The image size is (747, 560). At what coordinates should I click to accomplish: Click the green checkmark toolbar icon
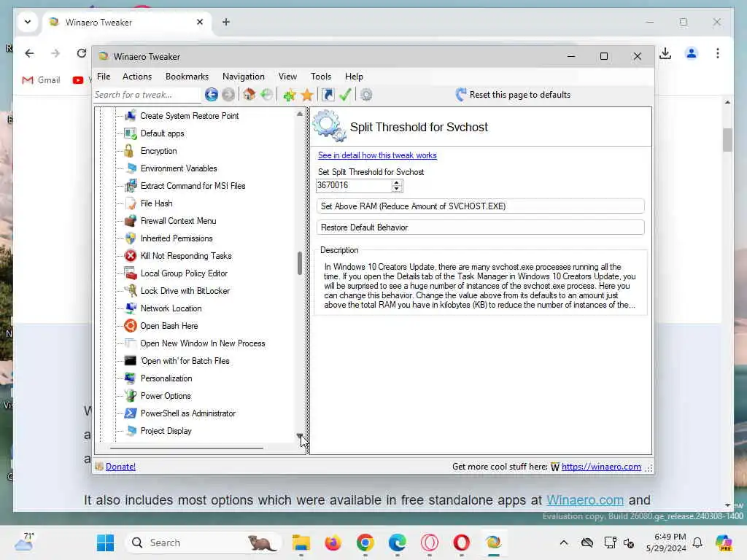345,95
